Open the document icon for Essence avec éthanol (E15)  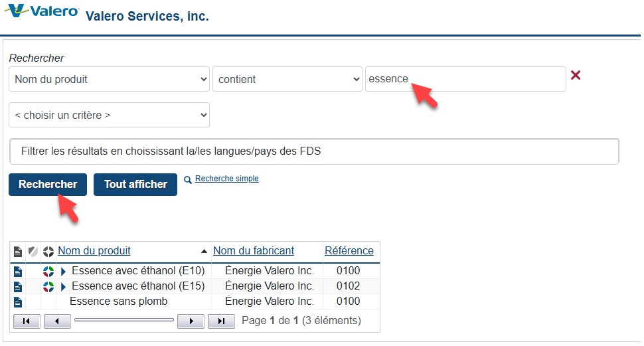tap(18, 286)
